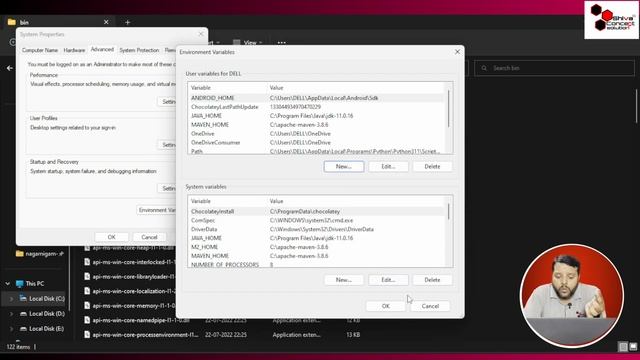Open Environment Variables button in System Properties
This screenshot has width=640, height=360.
tap(157, 210)
